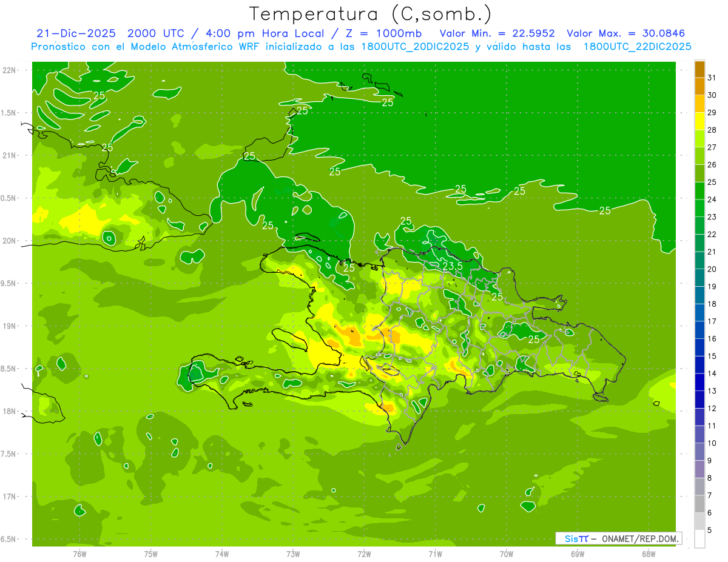
Task: Click the '18' colorbar label
Action: pyautogui.click(x=712, y=304)
